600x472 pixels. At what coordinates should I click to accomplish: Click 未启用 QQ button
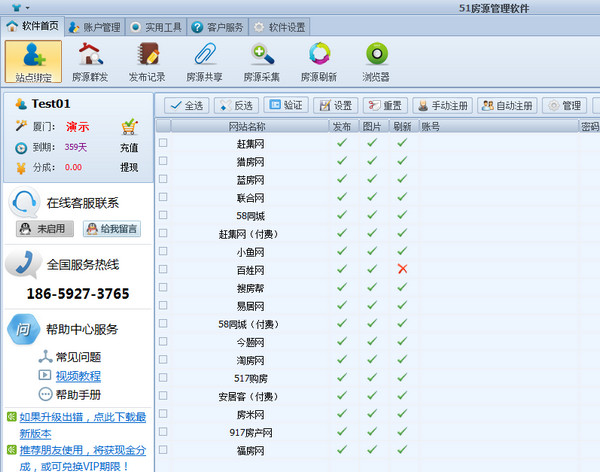(x=45, y=229)
